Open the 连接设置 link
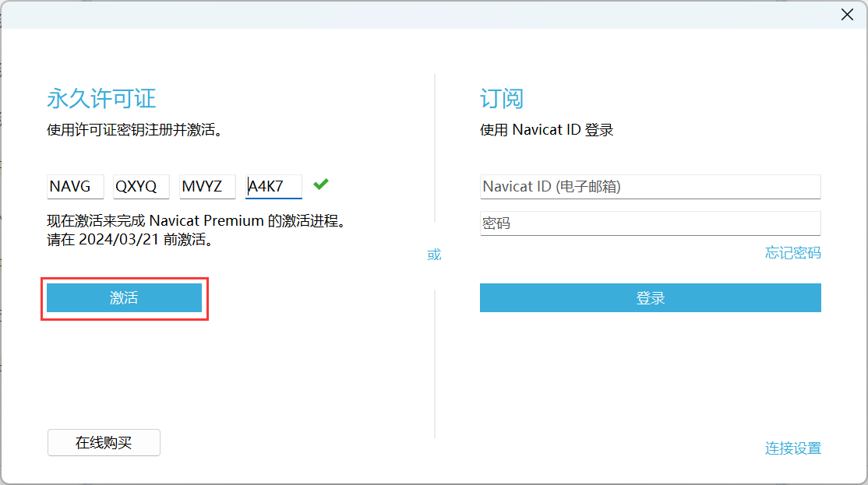 (x=792, y=448)
